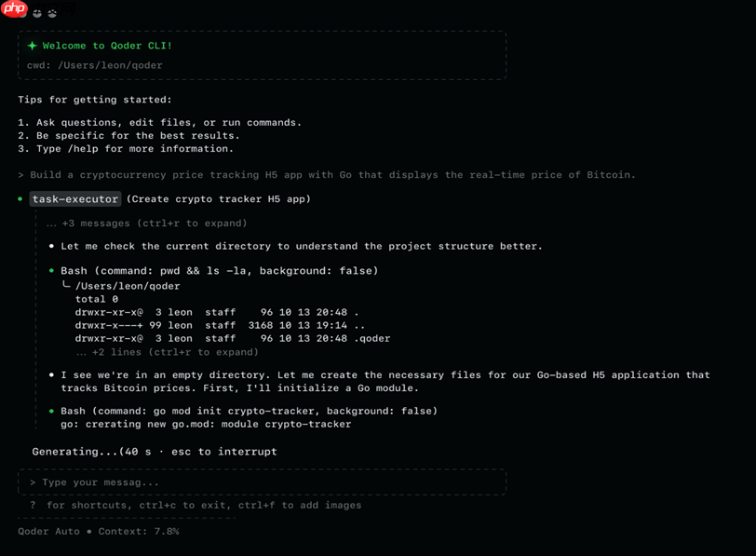Image resolution: width=756 pixels, height=556 pixels.
Task: Select the task-executor badge
Action: click(x=75, y=198)
